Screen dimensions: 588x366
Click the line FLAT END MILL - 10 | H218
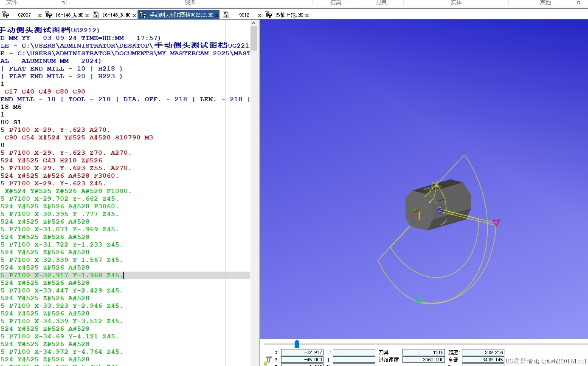62,69
